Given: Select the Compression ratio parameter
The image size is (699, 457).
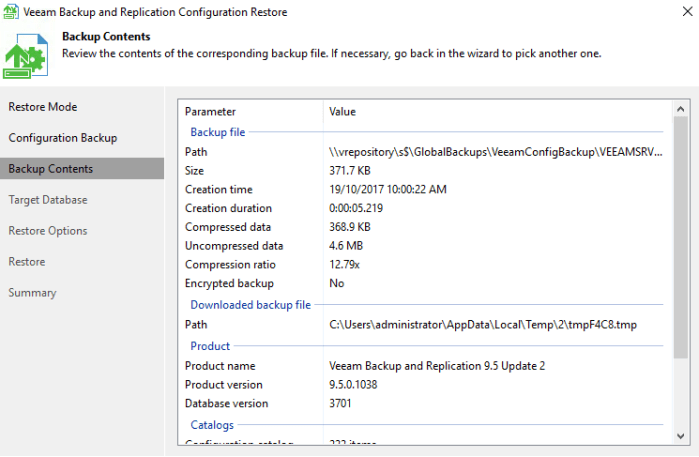Looking at the screenshot, I should point(230,265).
